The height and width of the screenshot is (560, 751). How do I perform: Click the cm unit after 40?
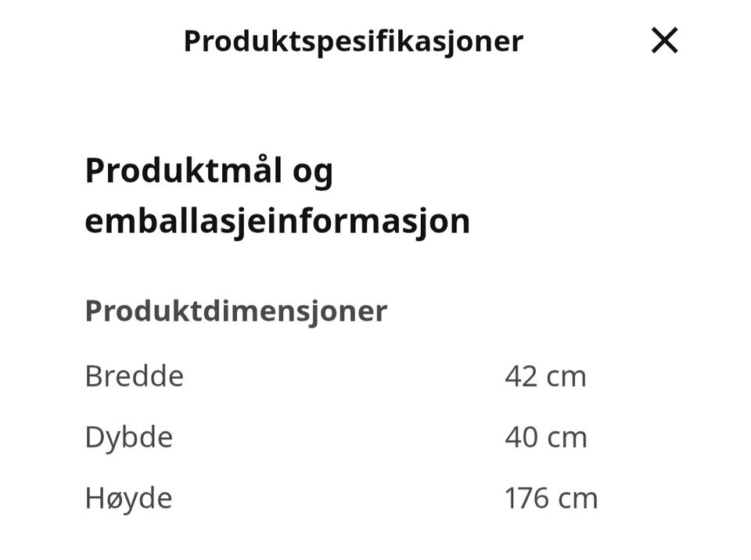click(567, 440)
